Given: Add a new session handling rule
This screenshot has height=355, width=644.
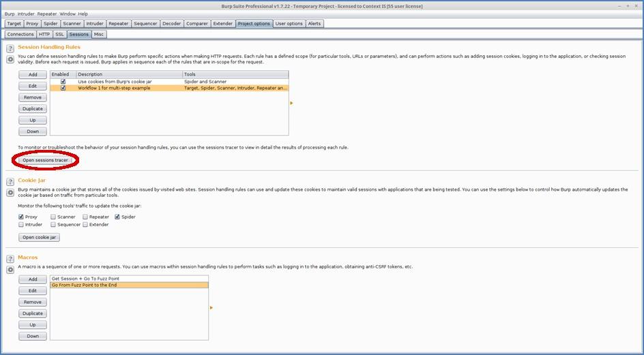Looking at the screenshot, I should 33,75.
